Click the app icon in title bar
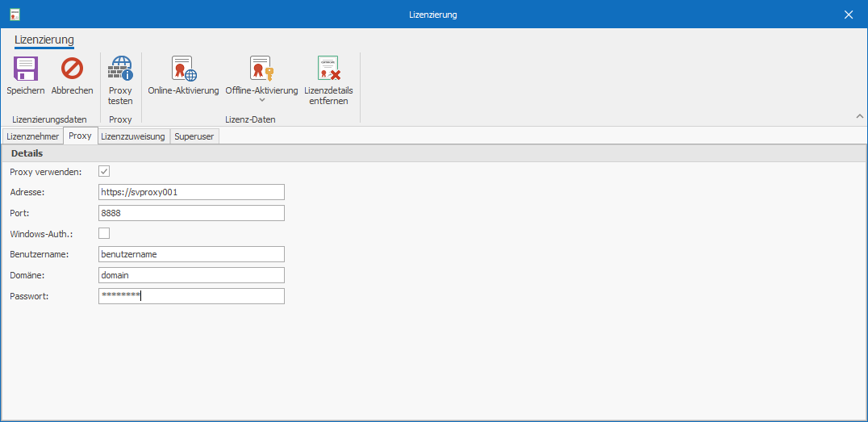The width and height of the screenshot is (868, 422). [x=15, y=15]
